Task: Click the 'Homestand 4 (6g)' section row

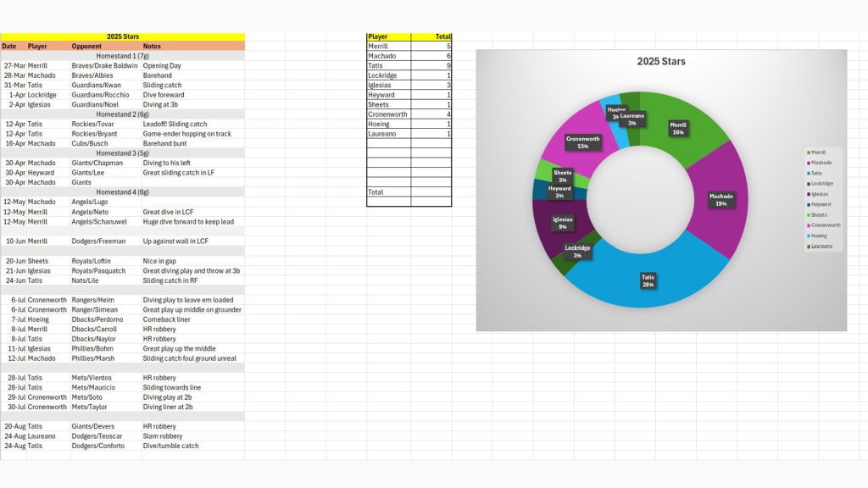Action: click(x=123, y=192)
